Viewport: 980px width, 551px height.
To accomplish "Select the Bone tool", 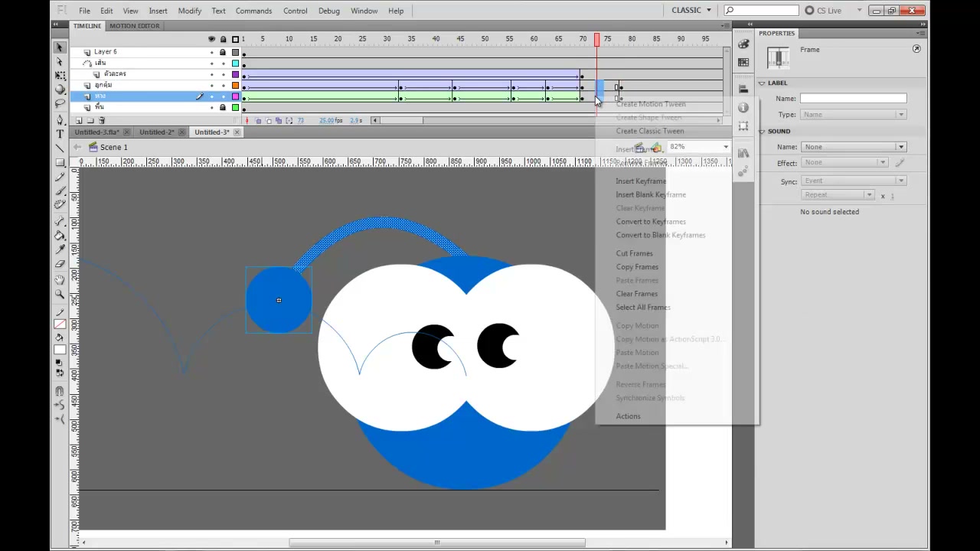I will point(60,221).
